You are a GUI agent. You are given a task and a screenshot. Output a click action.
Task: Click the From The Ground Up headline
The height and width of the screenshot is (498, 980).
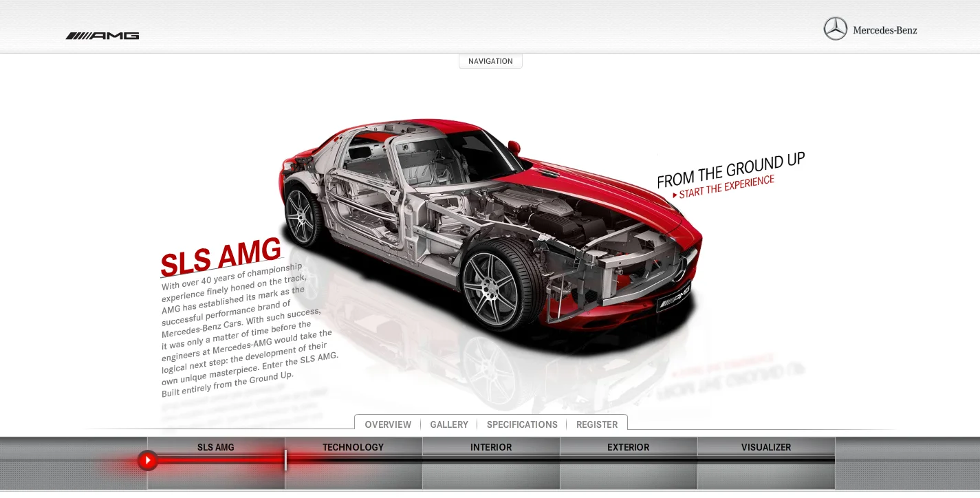point(730,170)
